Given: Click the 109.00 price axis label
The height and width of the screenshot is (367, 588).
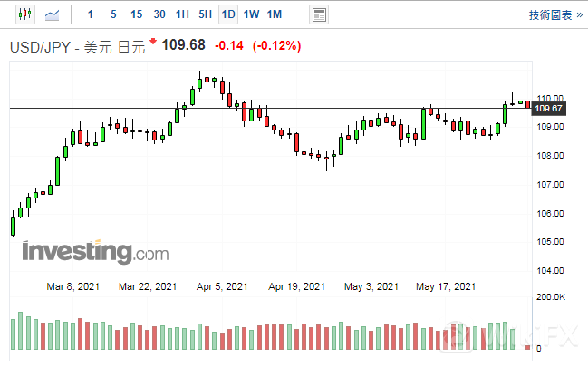Looking at the screenshot, I should pos(550,127).
